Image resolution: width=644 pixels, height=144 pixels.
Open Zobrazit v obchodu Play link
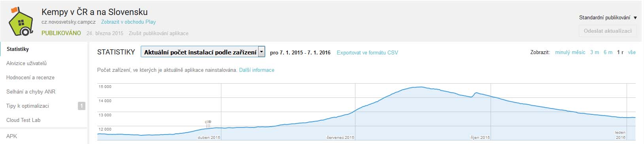click(x=128, y=22)
